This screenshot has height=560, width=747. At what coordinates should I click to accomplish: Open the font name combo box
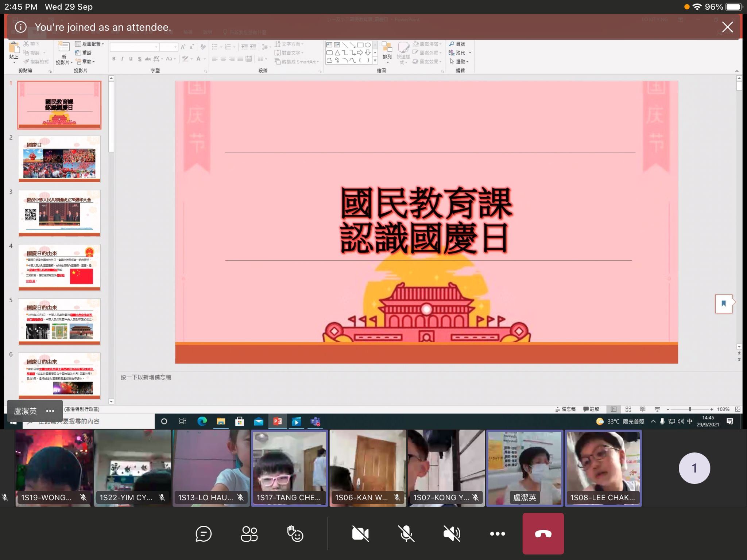(x=134, y=47)
